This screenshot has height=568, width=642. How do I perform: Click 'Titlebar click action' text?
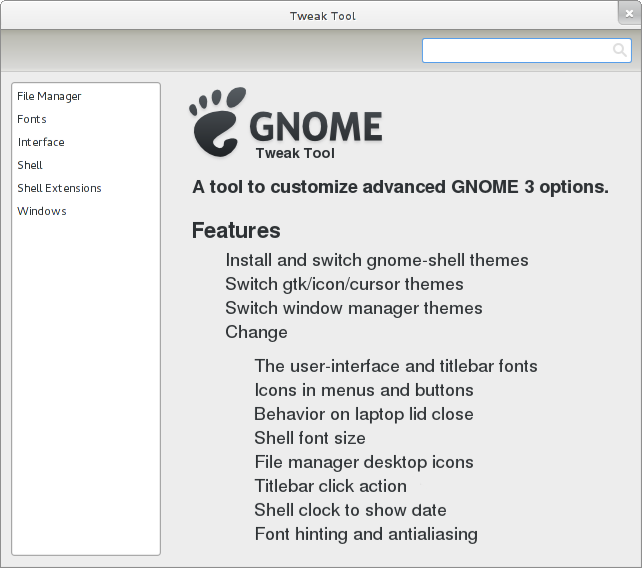(x=330, y=486)
